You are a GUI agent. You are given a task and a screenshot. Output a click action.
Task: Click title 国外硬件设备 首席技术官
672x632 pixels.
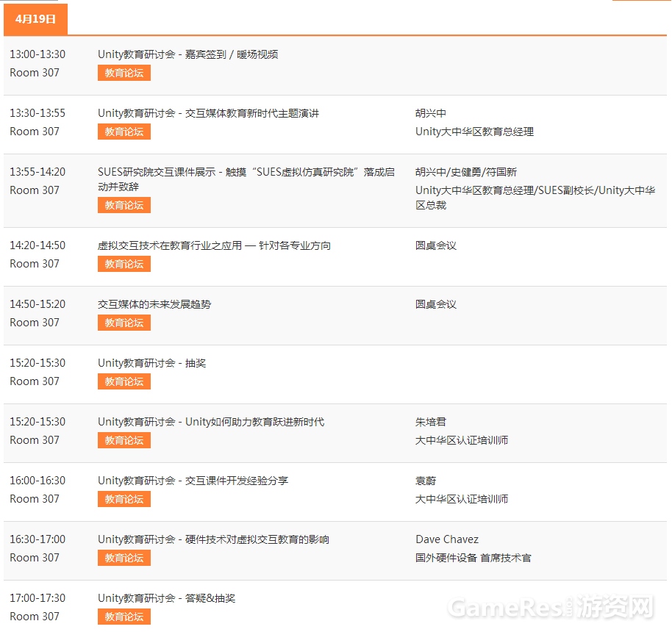(x=473, y=558)
